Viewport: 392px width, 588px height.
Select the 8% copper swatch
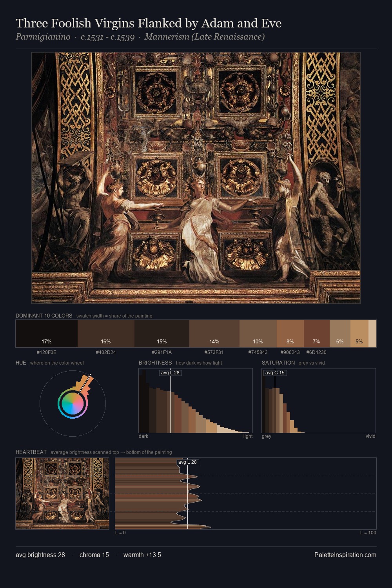(x=290, y=334)
